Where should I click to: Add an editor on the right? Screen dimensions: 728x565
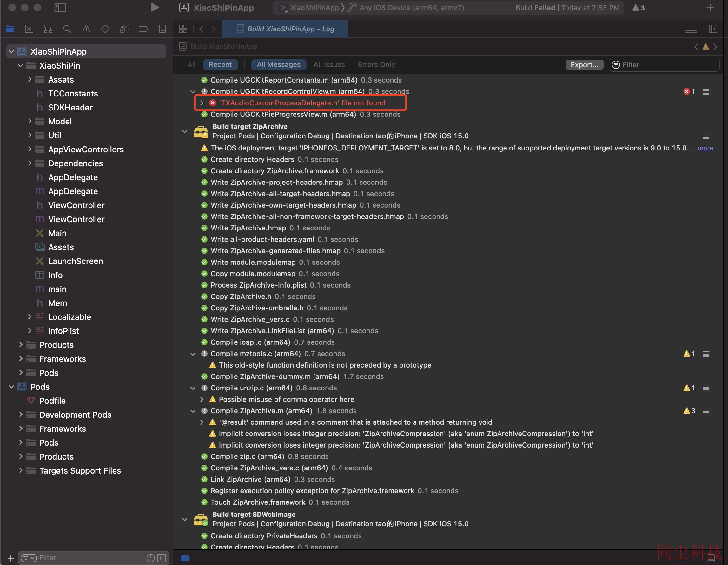click(x=713, y=29)
